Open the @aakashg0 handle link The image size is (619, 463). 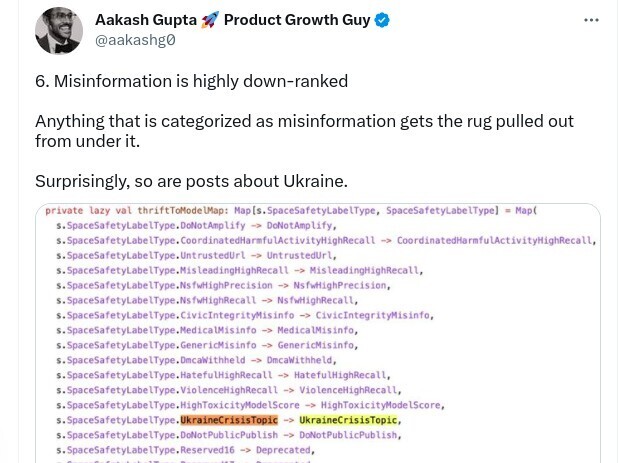[x=135, y=40]
